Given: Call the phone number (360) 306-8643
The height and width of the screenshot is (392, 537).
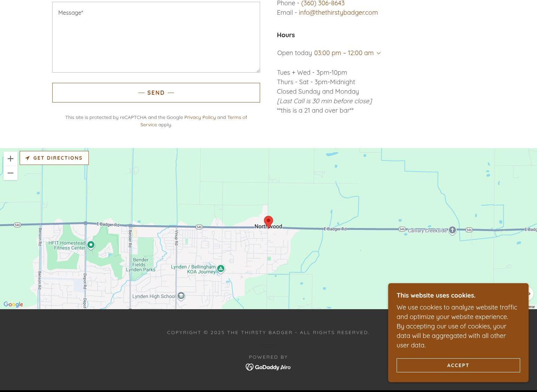Looking at the screenshot, I should [323, 3].
